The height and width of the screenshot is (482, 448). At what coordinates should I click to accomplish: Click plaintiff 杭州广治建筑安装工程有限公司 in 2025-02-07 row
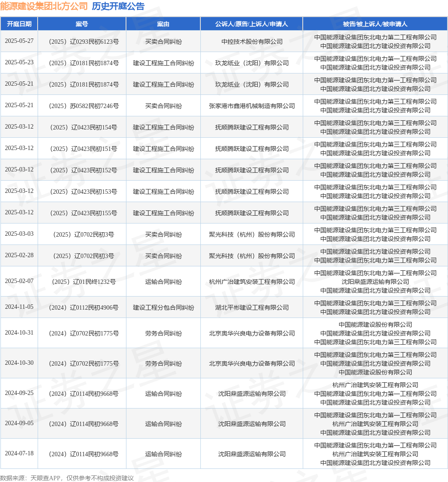(x=252, y=282)
